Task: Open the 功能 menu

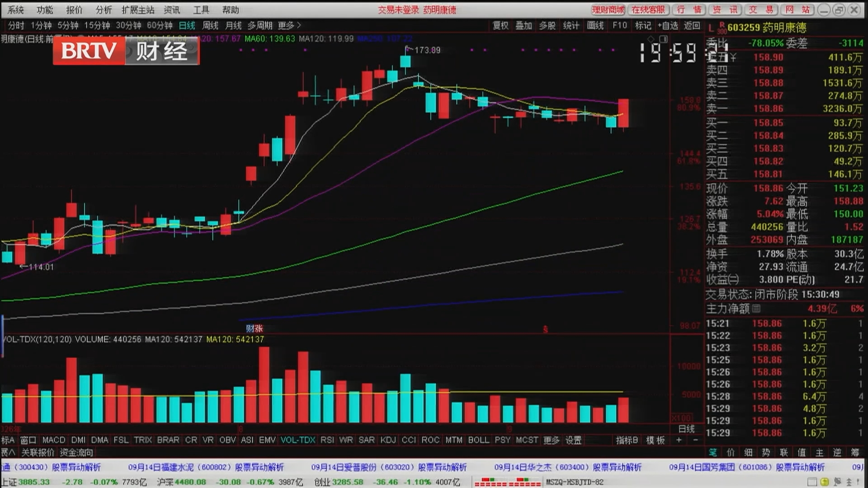Action: (45, 10)
